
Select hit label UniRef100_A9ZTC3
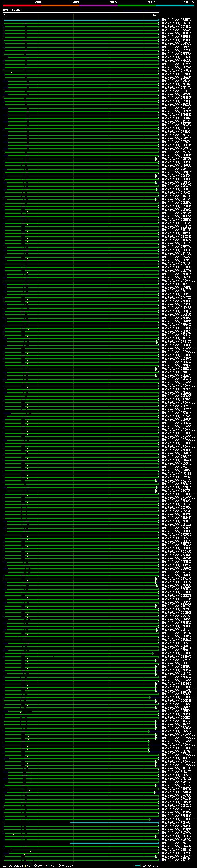pyautogui.click(x=177, y=481)
